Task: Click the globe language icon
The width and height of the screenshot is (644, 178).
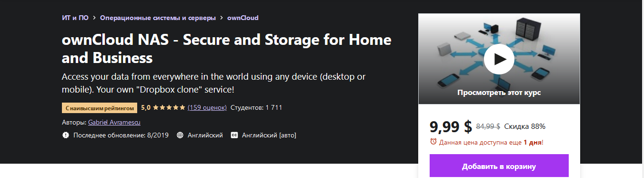Action: click(180, 136)
